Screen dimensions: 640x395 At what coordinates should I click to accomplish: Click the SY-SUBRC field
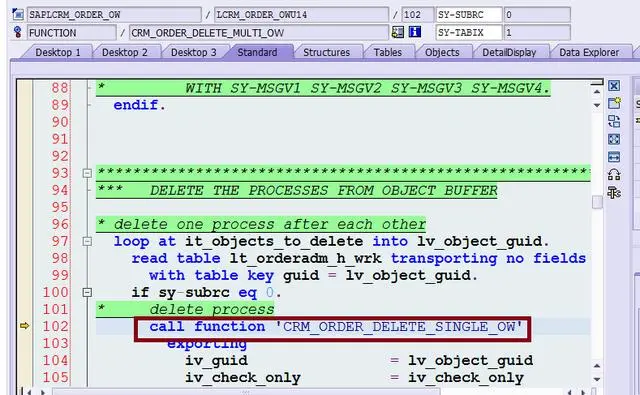point(469,15)
